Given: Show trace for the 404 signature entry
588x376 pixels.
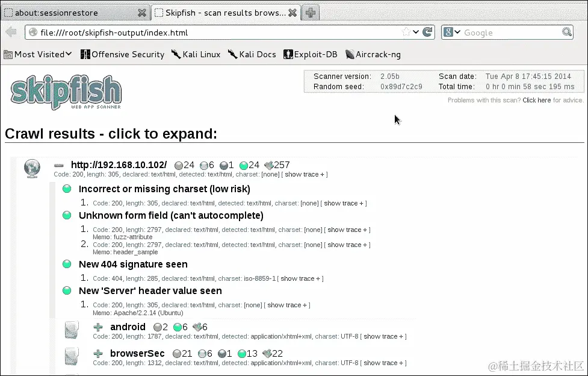Looking at the screenshot, I should click(x=300, y=278).
